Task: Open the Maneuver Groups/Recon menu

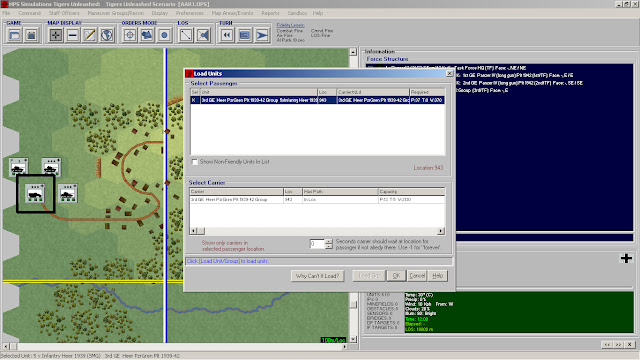Action: point(116,13)
